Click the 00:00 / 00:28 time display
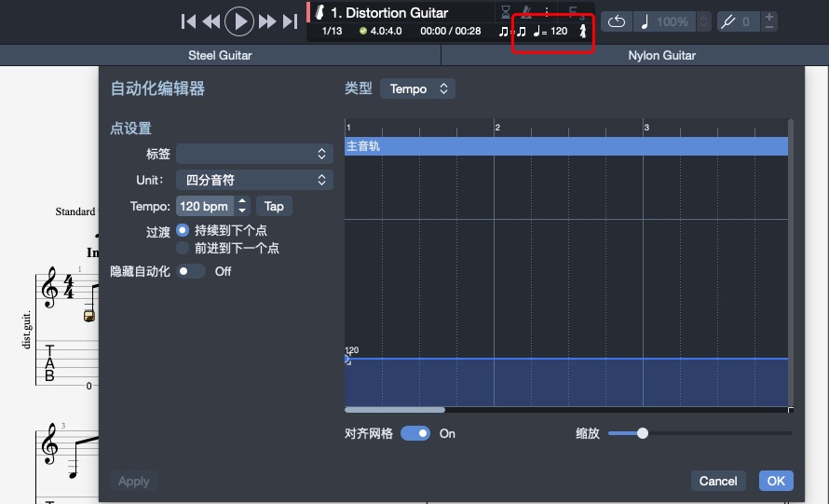Viewport: 829px width, 504px height. click(x=451, y=31)
